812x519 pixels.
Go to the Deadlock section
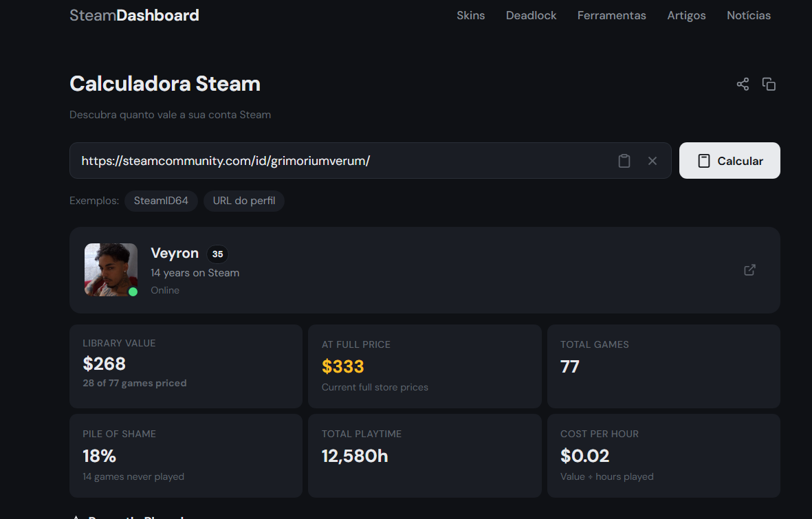(531, 16)
